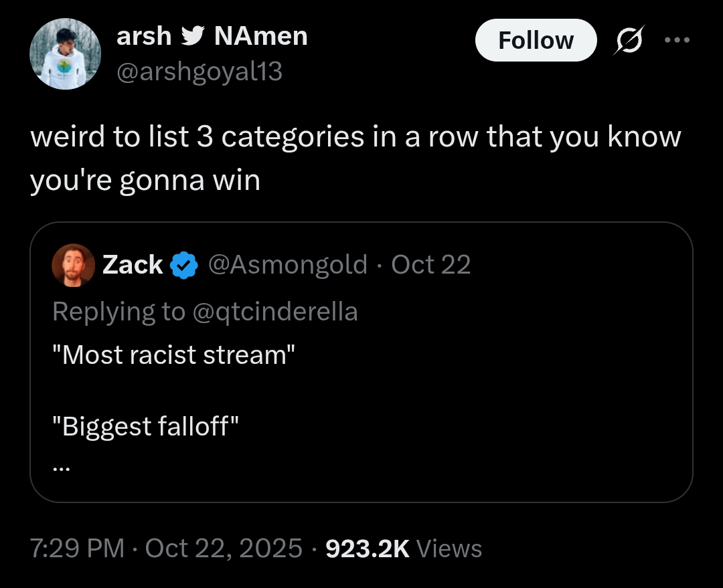Open the "7:29 PM" tweet timestamp
The image size is (723, 588).
click(x=77, y=549)
